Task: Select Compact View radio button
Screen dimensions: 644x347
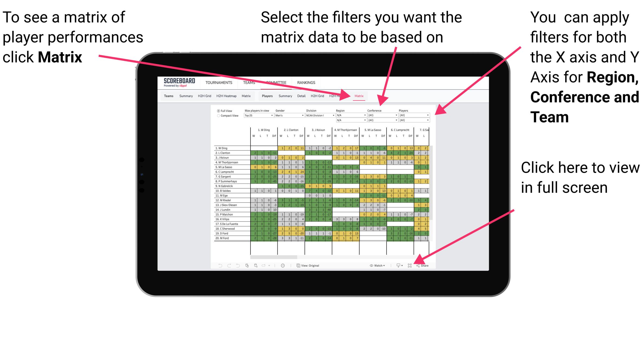Action: coord(218,119)
